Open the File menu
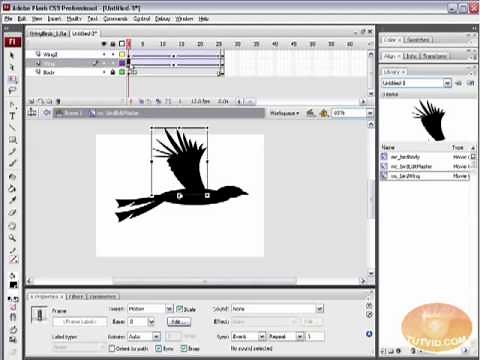The width and height of the screenshot is (480, 360). click(x=8, y=19)
